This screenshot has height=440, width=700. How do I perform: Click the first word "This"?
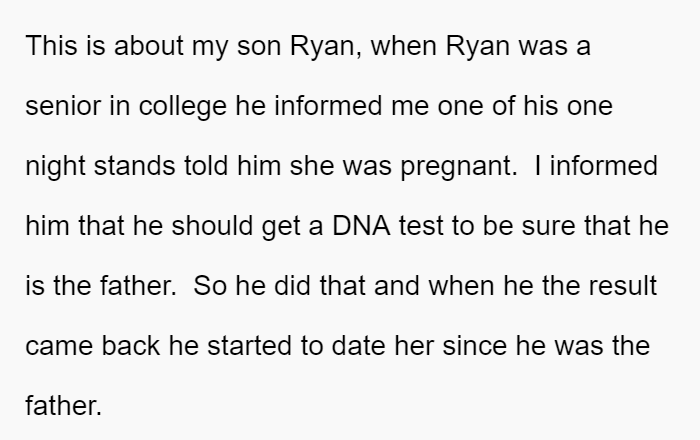pos(51,46)
